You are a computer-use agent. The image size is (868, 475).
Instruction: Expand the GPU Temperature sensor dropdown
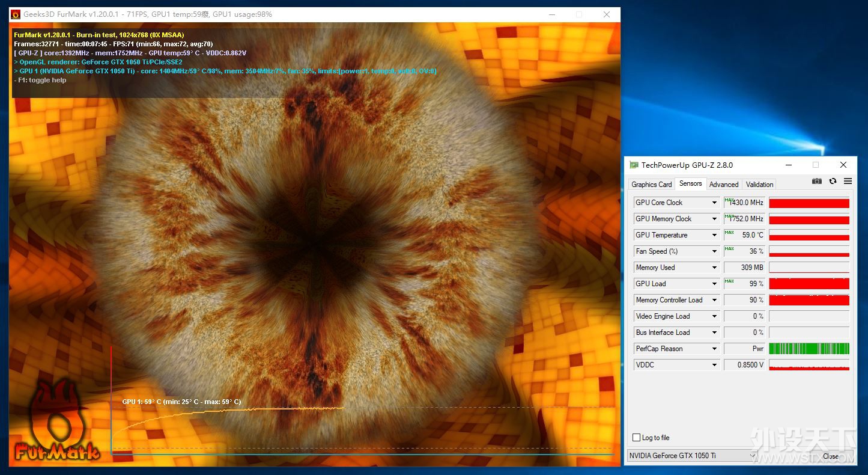[714, 235]
